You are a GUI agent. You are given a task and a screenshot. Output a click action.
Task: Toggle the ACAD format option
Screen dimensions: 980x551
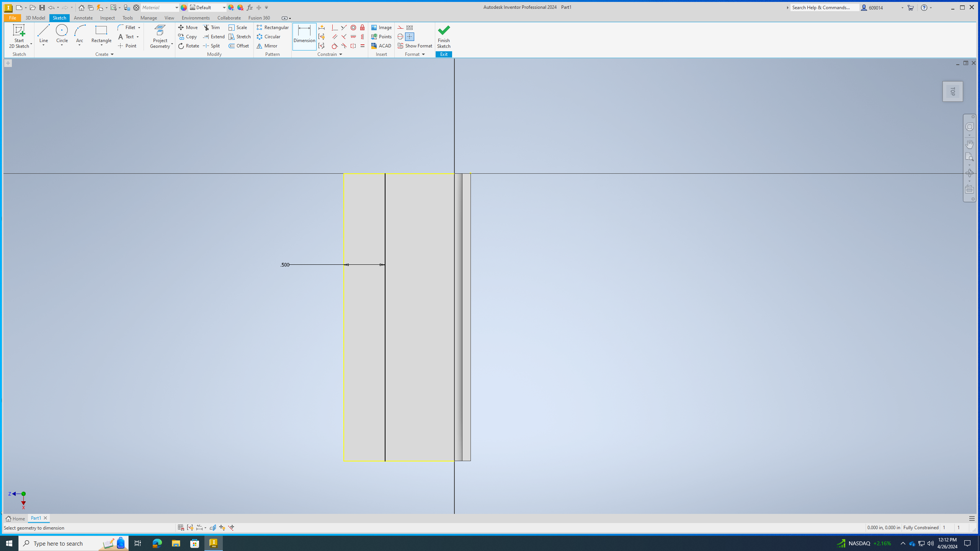pyautogui.click(x=382, y=46)
